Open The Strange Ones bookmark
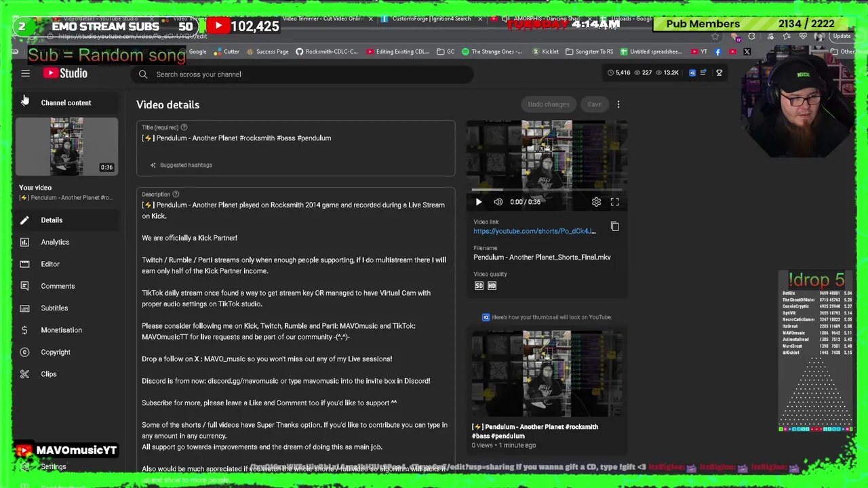This screenshot has width=868, height=488. [492, 52]
